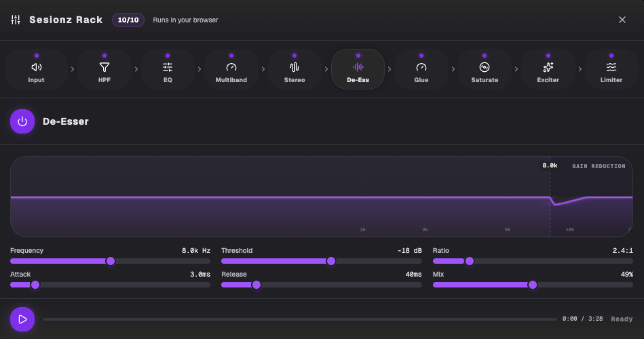Click the Sesionz Rack title
This screenshot has height=339, width=644.
pyautogui.click(x=66, y=20)
